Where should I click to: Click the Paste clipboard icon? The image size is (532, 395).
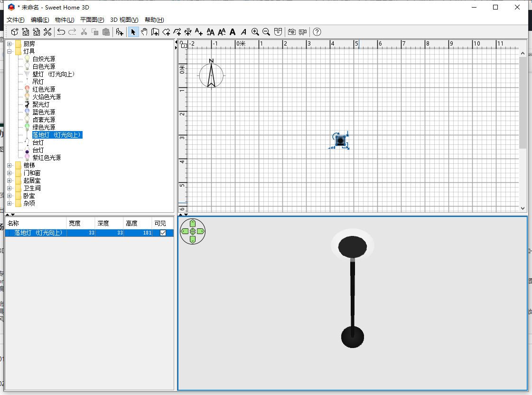(106, 32)
